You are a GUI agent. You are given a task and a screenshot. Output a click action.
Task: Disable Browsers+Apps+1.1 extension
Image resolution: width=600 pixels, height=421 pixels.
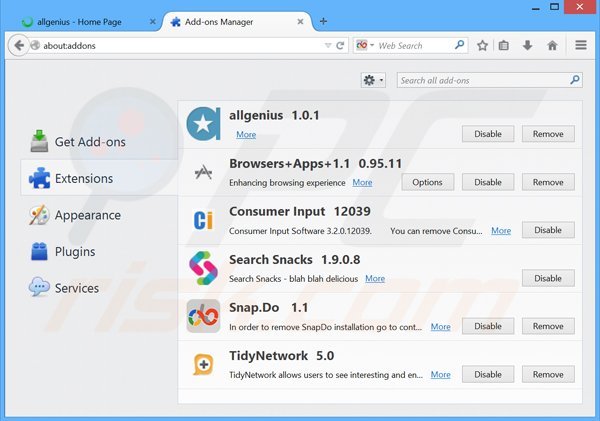point(488,182)
